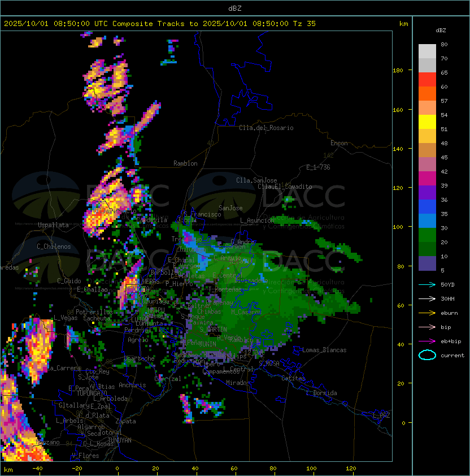The width and height of the screenshot is (470, 476).
Task: Click the 'dBZ' title in top bar
Action: 235,8
